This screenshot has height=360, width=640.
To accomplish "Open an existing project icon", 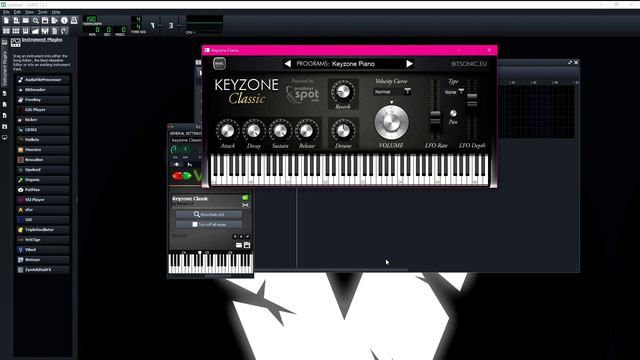I will [x=26, y=20].
